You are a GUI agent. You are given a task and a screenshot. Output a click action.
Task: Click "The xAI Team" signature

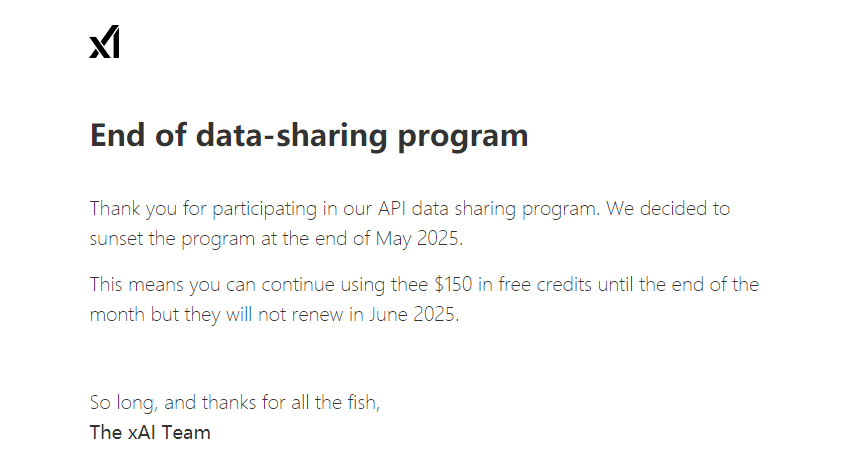click(x=150, y=433)
